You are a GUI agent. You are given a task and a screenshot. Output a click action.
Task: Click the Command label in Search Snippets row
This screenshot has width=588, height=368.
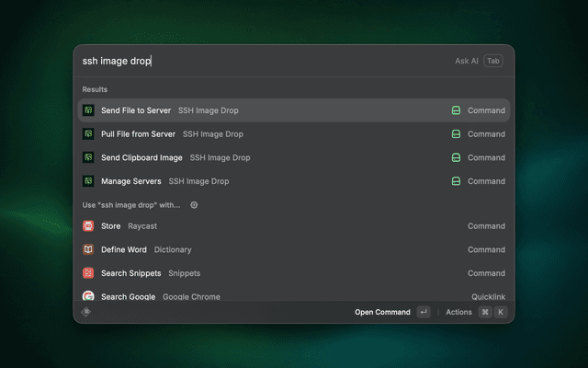(486, 273)
